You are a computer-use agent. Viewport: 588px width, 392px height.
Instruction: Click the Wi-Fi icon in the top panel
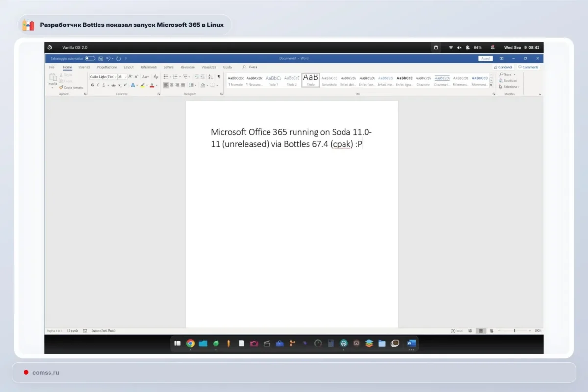tap(451, 48)
